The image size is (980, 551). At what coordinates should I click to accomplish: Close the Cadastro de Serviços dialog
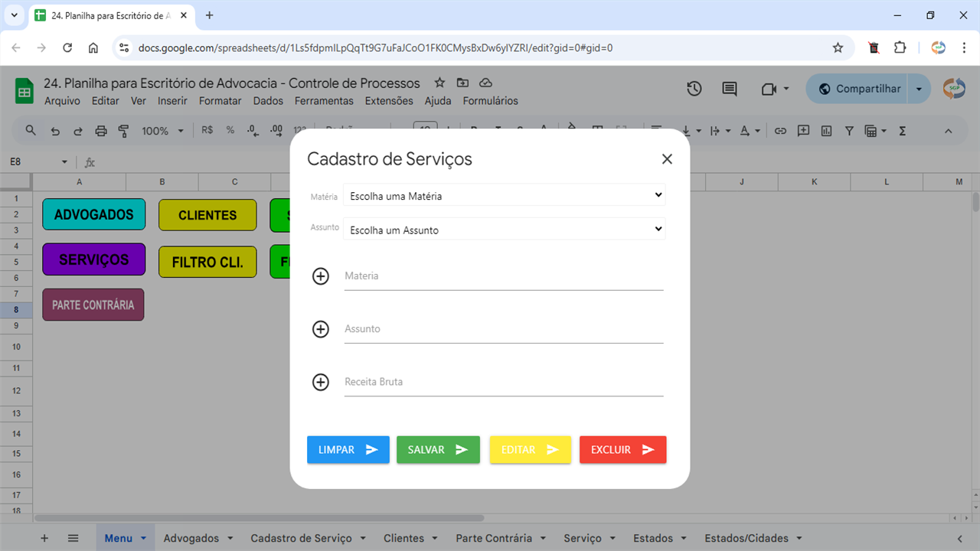coord(667,159)
